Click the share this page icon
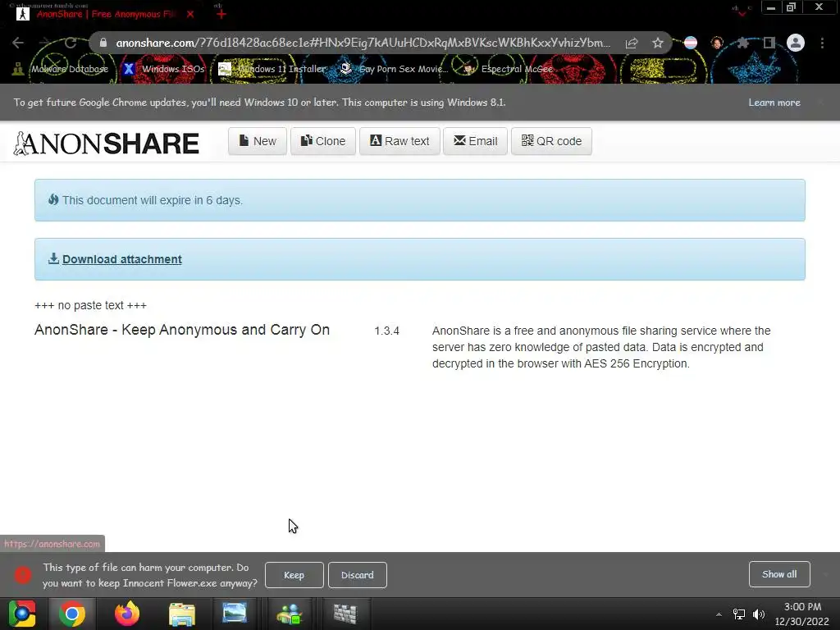Screen dimensions: 840x630 (632, 43)
